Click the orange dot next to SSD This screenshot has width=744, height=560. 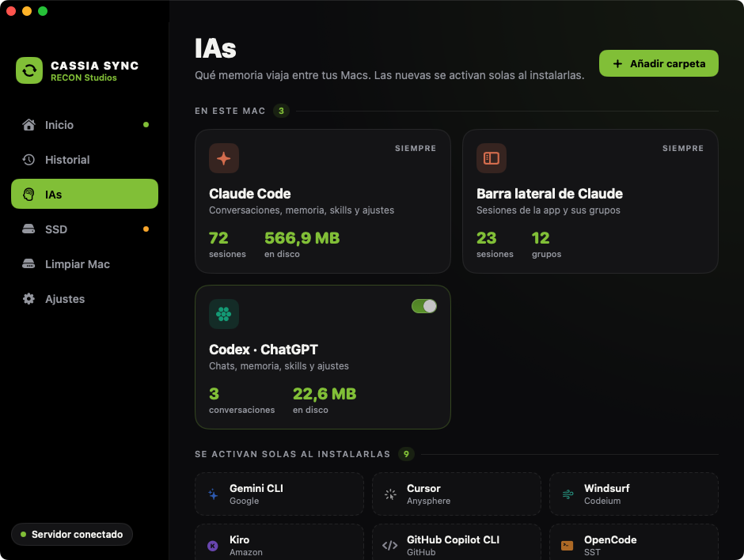(146, 229)
